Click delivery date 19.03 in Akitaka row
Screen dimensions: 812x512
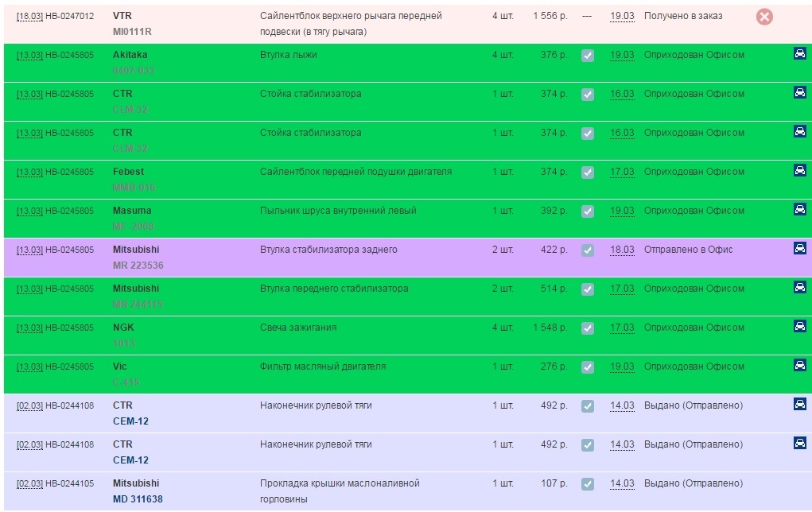coord(622,55)
